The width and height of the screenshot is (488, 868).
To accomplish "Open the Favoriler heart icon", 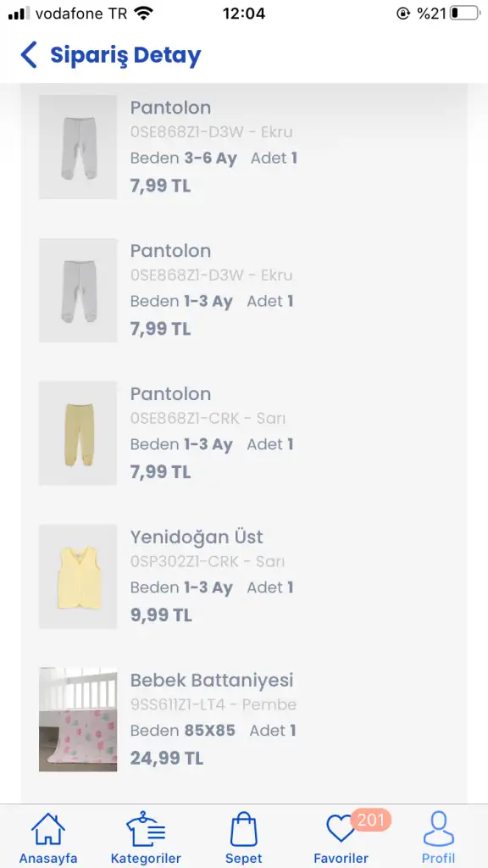I will click(x=341, y=829).
